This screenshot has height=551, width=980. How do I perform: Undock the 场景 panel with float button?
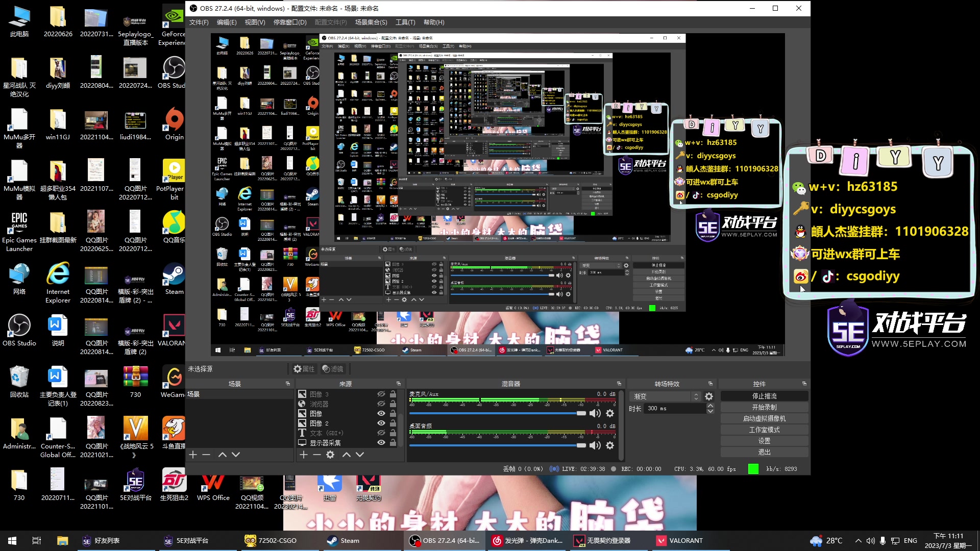click(288, 384)
